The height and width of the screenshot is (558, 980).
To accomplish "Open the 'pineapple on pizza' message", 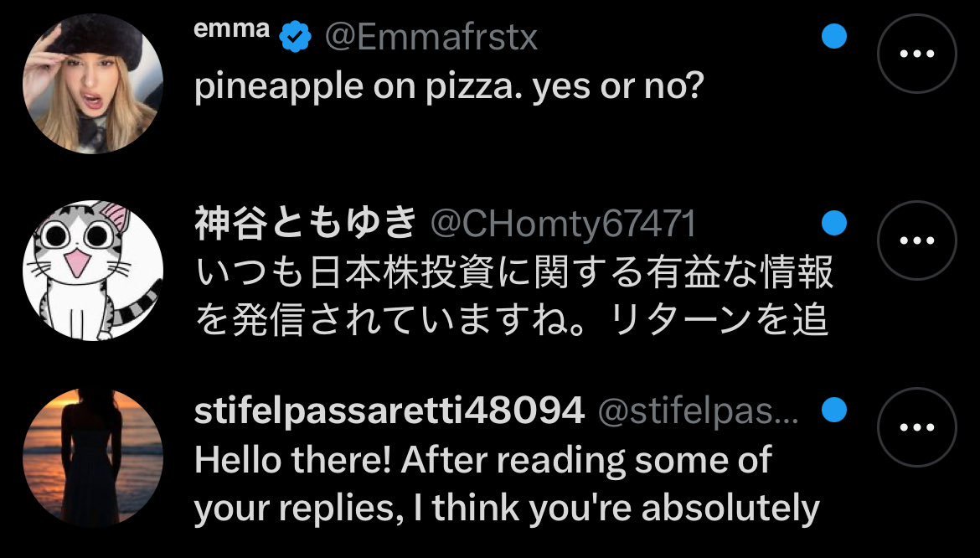I will pos(446,86).
